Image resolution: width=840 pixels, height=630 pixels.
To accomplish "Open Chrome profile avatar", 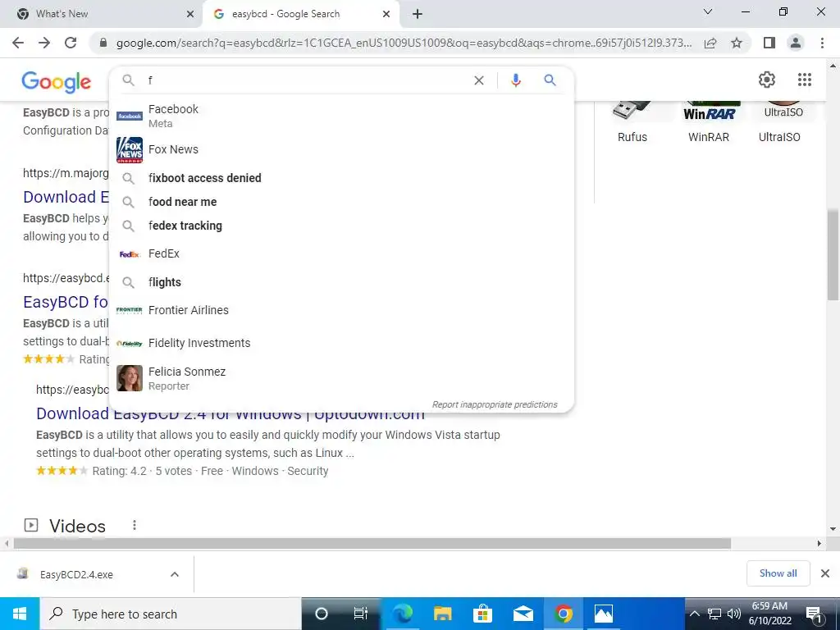I will tap(796, 43).
